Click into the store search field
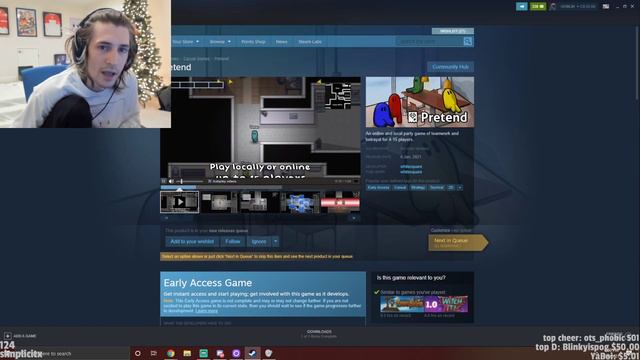This screenshot has height=360, width=640. (x=429, y=41)
